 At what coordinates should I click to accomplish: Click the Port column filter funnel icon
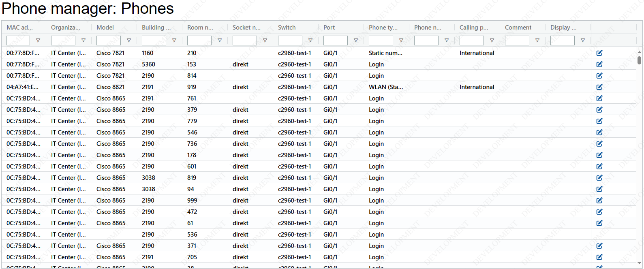[x=356, y=41]
